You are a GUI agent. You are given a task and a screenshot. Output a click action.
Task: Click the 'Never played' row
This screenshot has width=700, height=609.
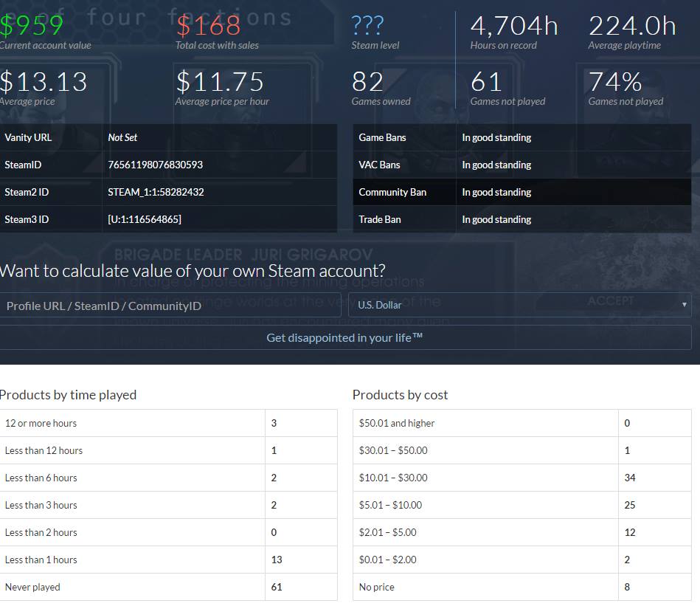tap(168, 587)
